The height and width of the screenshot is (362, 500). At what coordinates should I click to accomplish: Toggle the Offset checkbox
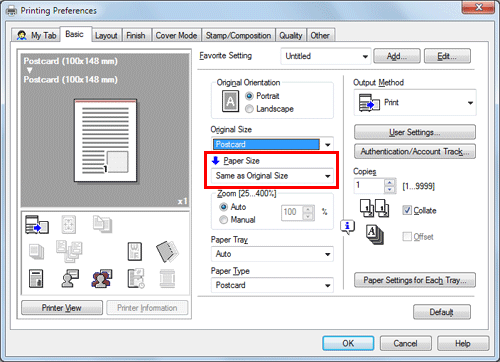pos(407,237)
